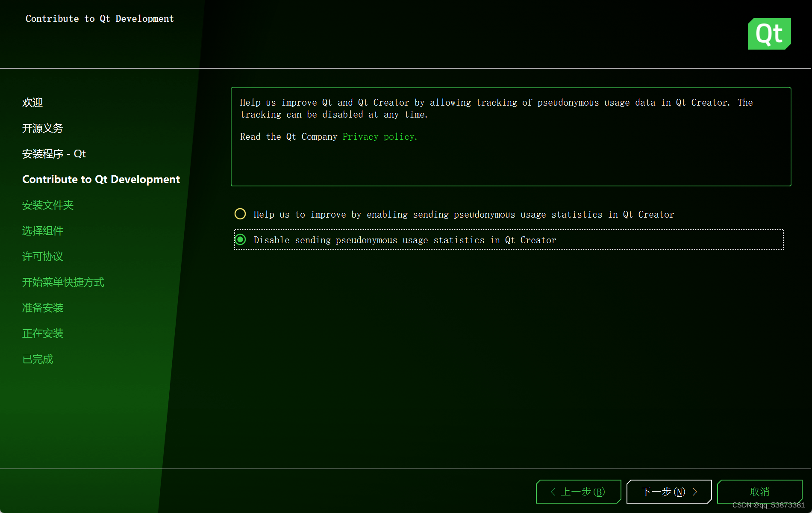This screenshot has height=513, width=812.
Task: Select Contribute to Qt Development sidebar step
Action: [101, 180]
